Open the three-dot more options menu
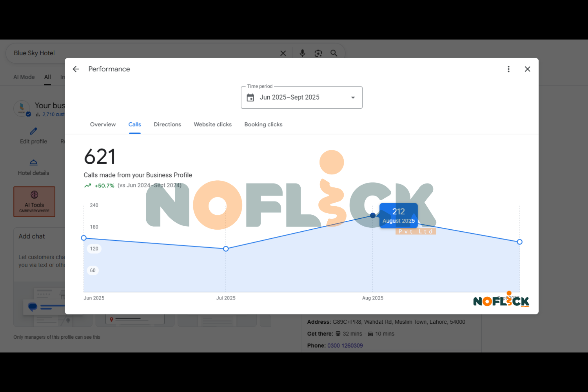Viewport: 588px width, 392px height. point(508,69)
